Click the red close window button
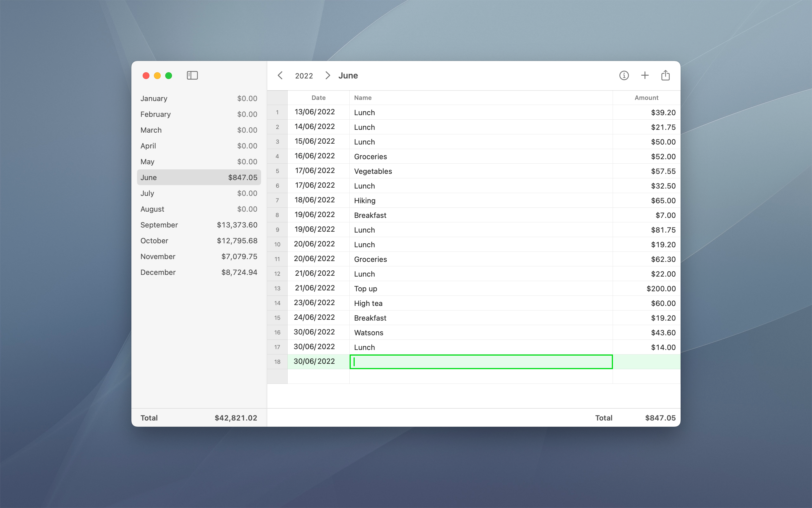812x508 pixels. pyautogui.click(x=146, y=76)
